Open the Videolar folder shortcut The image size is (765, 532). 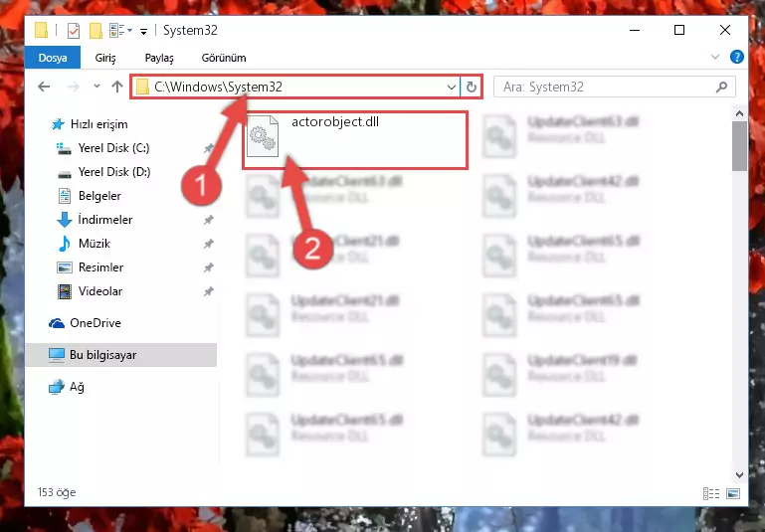91,291
